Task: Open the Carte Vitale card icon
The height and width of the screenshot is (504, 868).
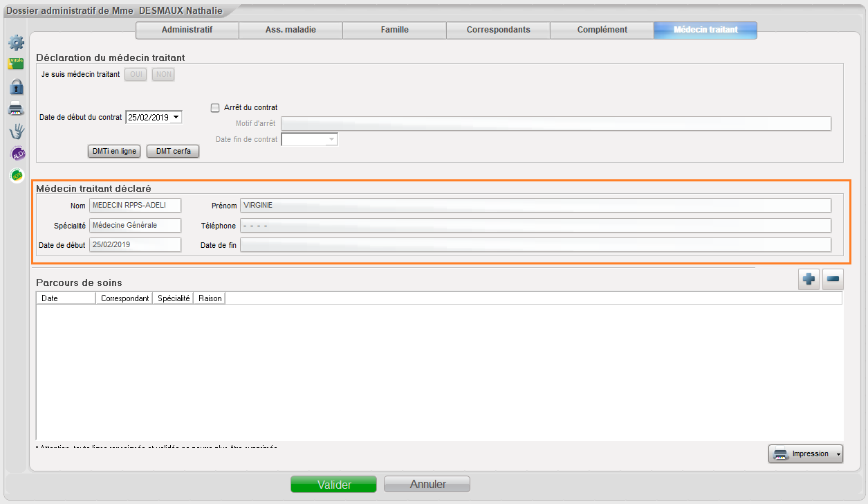Action: pyautogui.click(x=16, y=64)
